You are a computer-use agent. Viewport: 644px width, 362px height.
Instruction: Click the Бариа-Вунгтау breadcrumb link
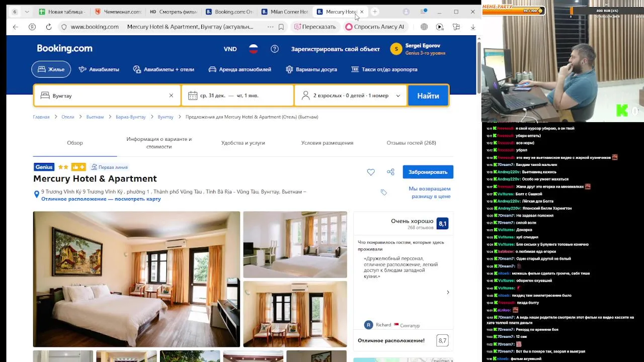[131, 117]
